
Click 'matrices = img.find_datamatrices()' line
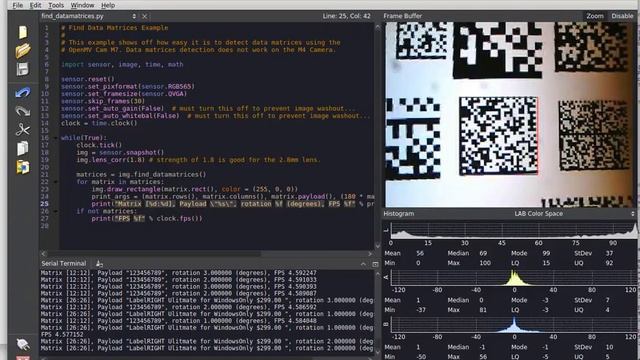click(141, 175)
